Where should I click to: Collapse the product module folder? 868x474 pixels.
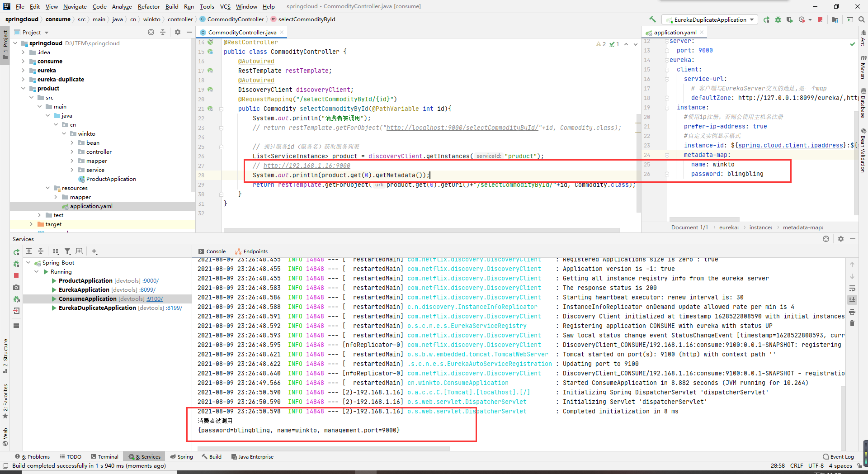click(23, 88)
